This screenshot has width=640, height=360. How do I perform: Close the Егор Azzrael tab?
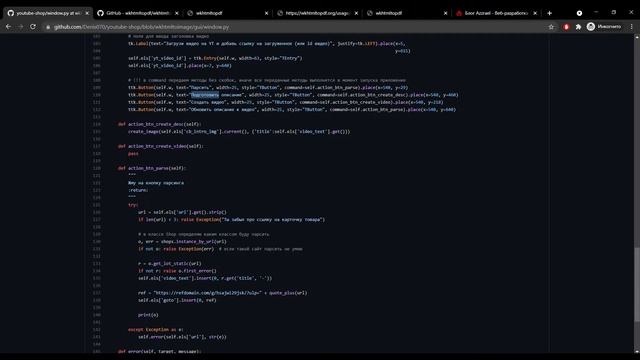[x=535, y=13]
